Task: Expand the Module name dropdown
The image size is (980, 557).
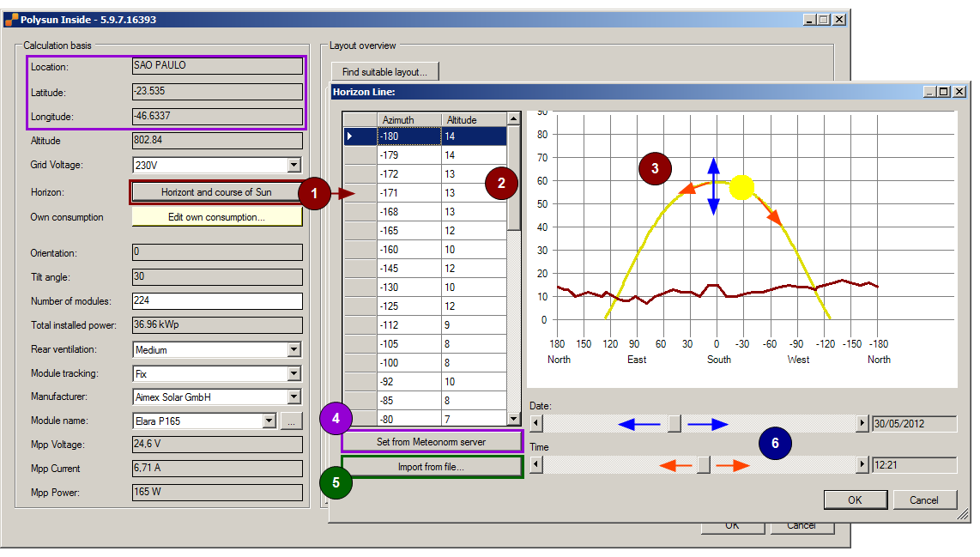Action: [269, 421]
